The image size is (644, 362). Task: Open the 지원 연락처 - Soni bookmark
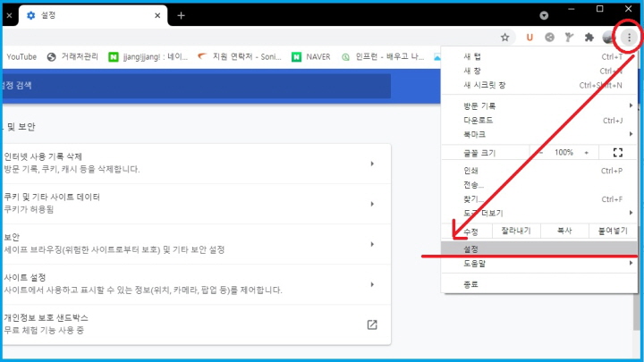point(240,56)
